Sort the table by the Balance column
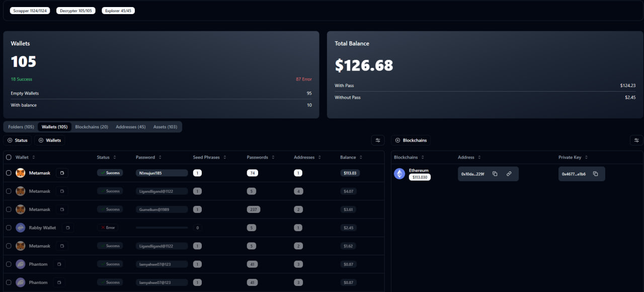This screenshot has height=292, width=644. [351, 157]
